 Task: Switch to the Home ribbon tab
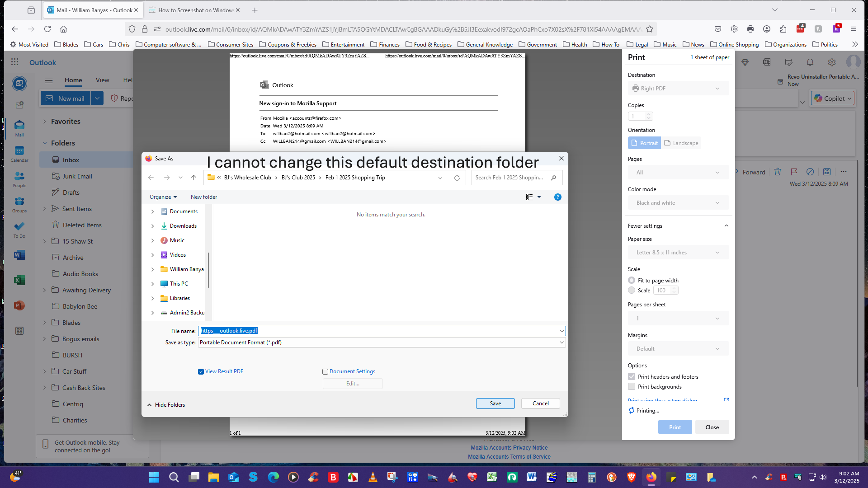(x=73, y=80)
